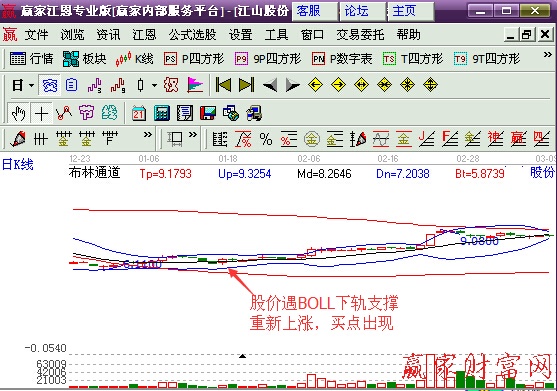Expand overflow chevron beside rectangle tool
The height and width of the screenshot is (391, 557).
[193, 135]
